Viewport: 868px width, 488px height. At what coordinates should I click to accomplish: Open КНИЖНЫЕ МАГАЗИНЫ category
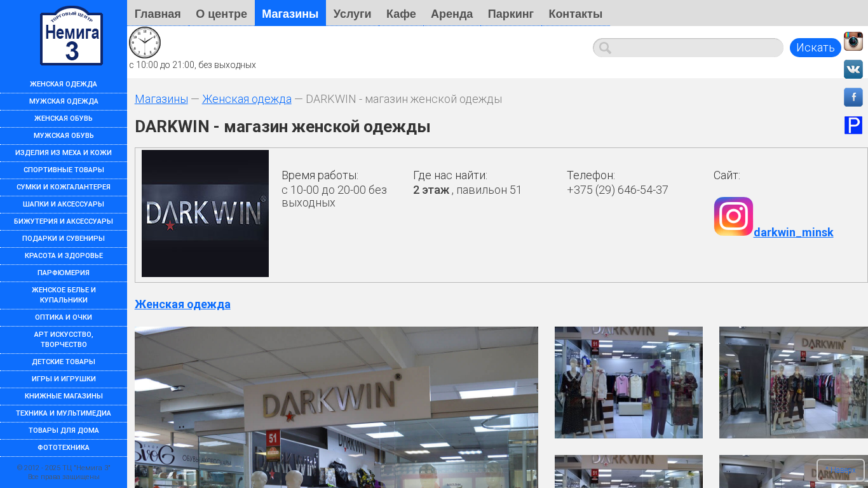(64, 396)
